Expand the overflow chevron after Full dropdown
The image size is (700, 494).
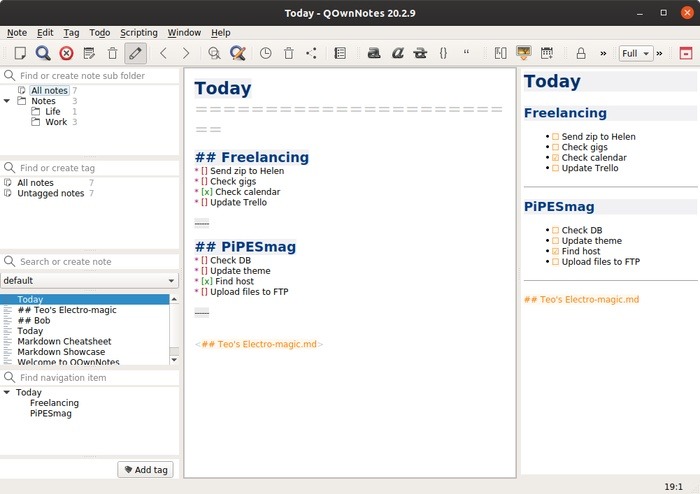[x=659, y=54]
